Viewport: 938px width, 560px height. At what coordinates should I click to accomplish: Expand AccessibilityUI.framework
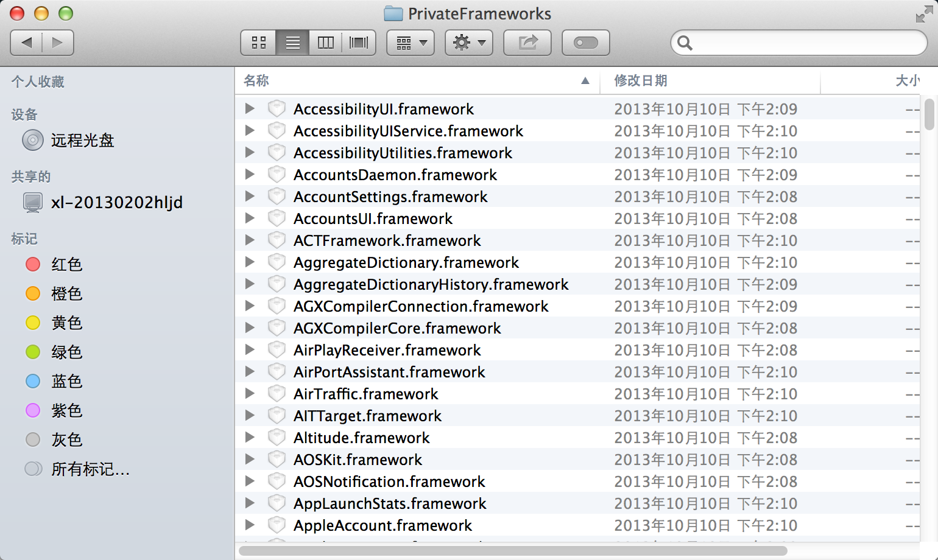tap(250, 108)
